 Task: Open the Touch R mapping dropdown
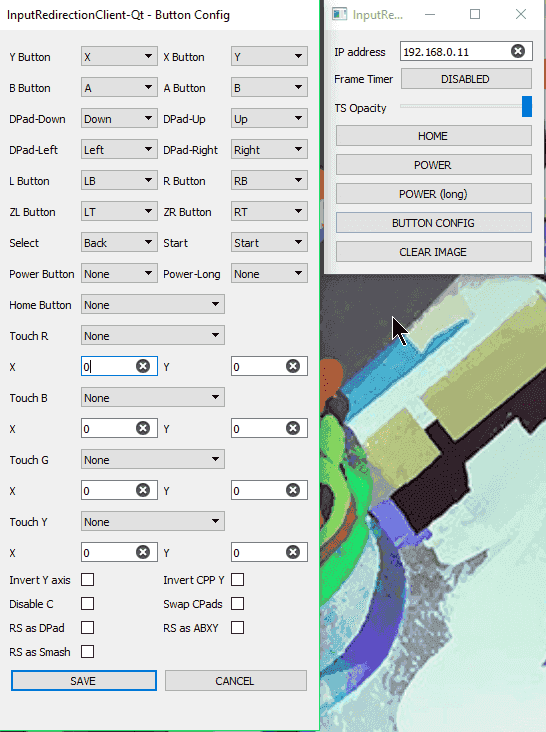click(x=153, y=336)
